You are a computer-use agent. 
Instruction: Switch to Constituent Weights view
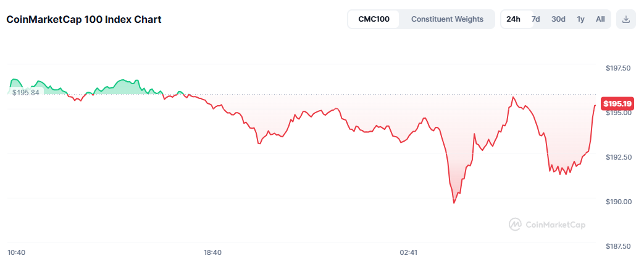[x=447, y=19]
